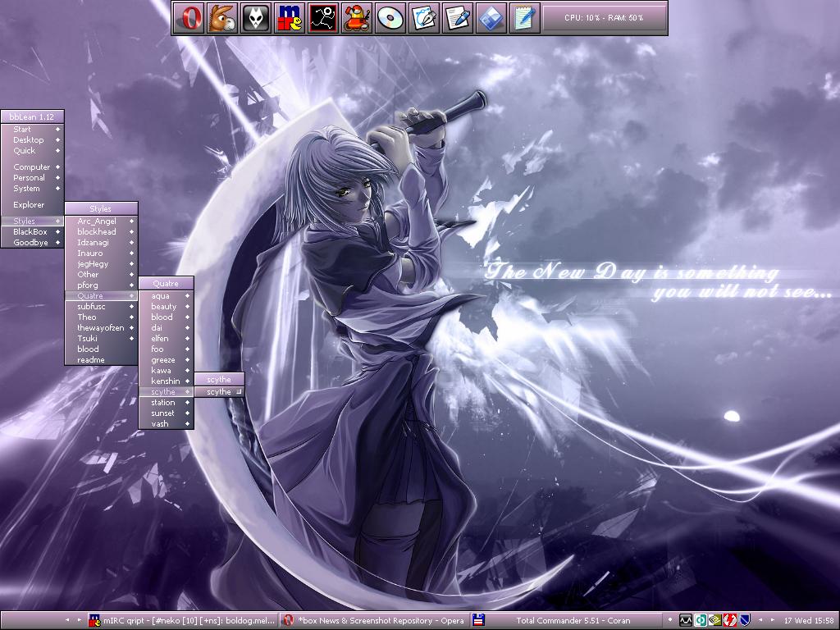Toggle the checked scythe style in the last submenu

(x=218, y=392)
